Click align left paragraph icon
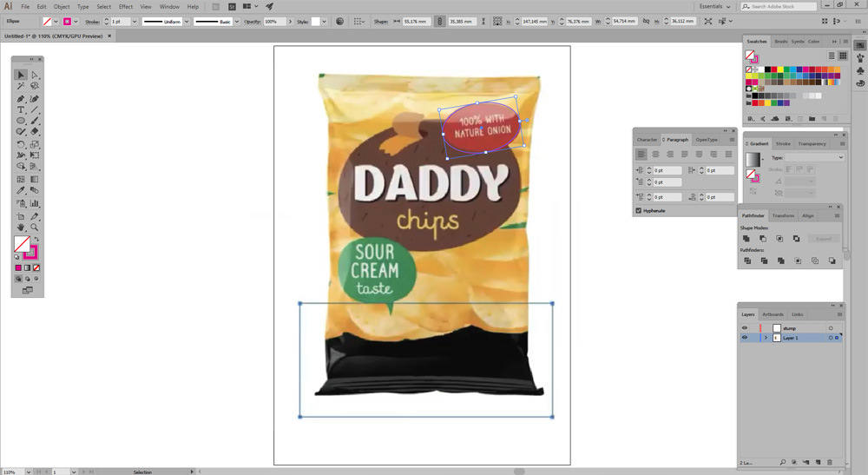Screen dimensions: 868x475 (x=641, y=155)
